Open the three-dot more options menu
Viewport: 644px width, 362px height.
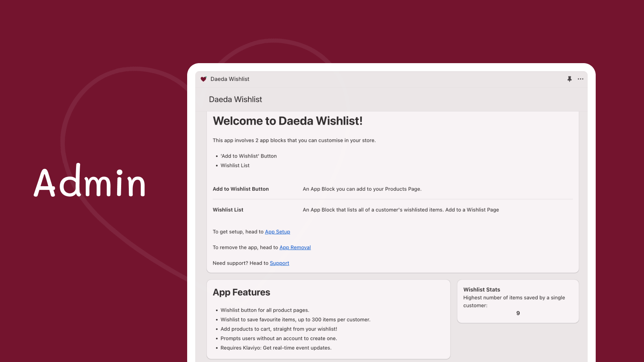(580, 79)
